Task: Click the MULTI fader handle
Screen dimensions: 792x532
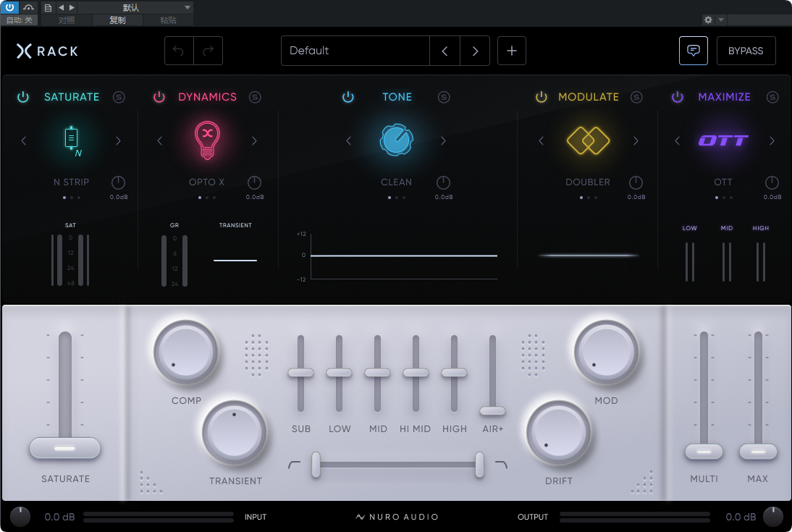Action: [x=704, y=452]
